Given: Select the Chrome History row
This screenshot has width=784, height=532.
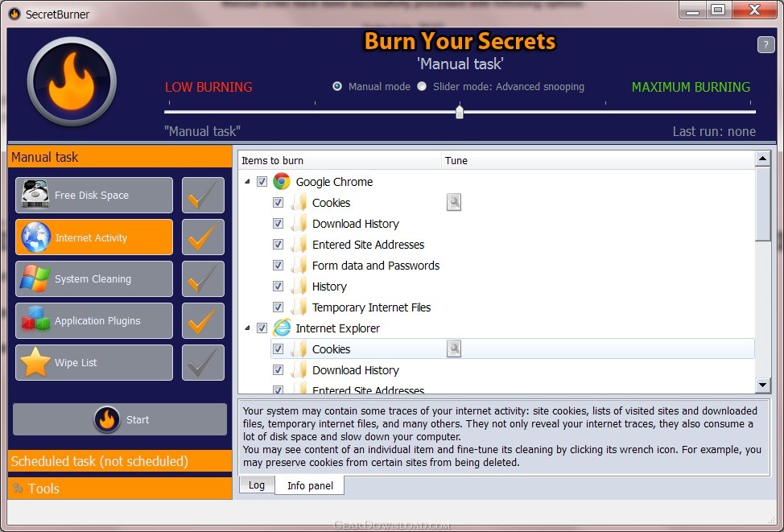Looking at the screenshot, I should point(513,287).
